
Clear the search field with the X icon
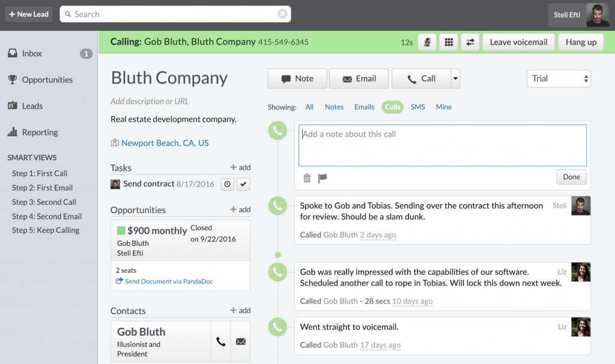(x=282, y=14)
